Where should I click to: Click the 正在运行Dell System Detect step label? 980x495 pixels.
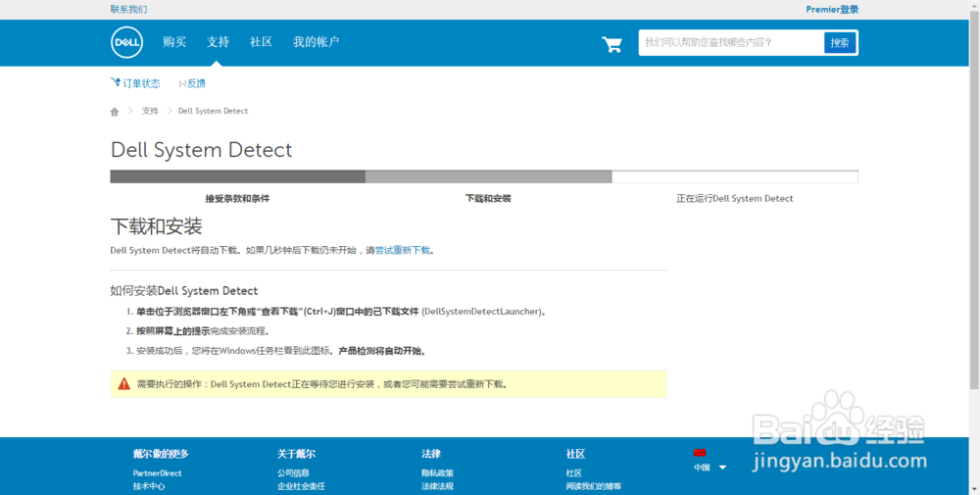734,198
